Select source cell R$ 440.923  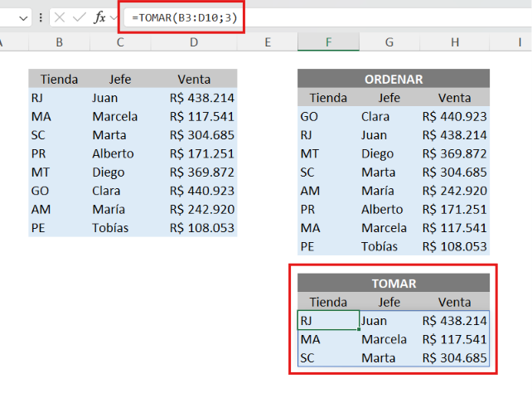pyautogui.click(x=194, y=191)
